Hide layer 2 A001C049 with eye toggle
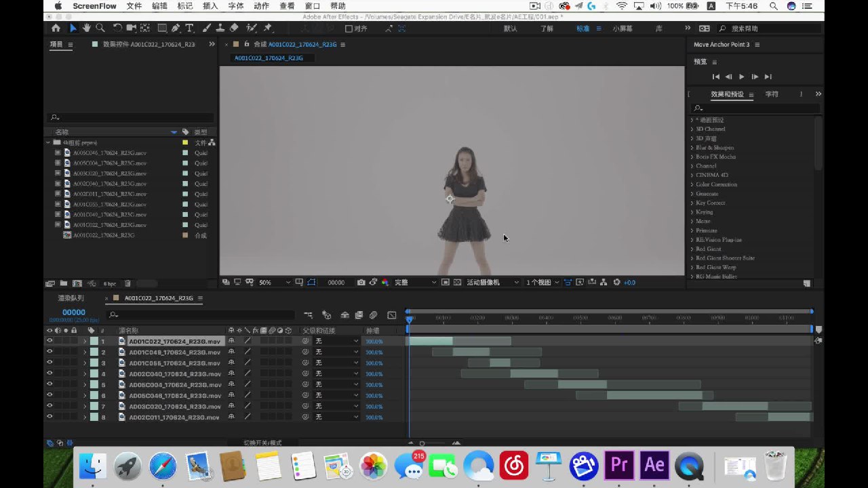The width and height of the screenshot is (868, 488). tap(50, 352)
